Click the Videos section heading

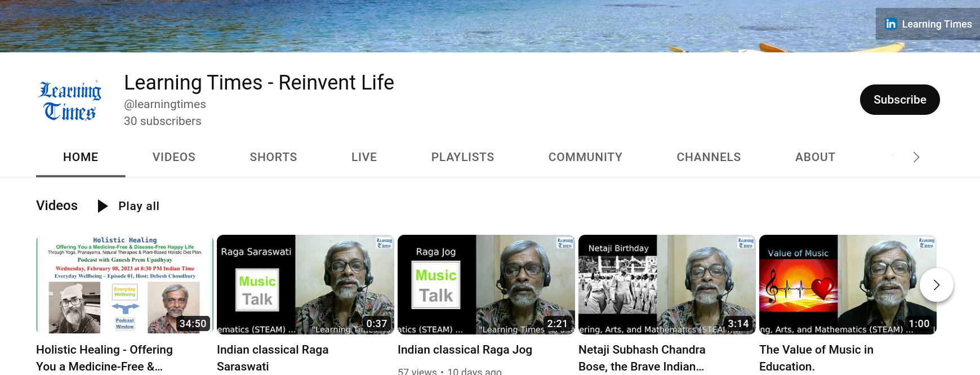pyautogui.click(x=57, y=206)
